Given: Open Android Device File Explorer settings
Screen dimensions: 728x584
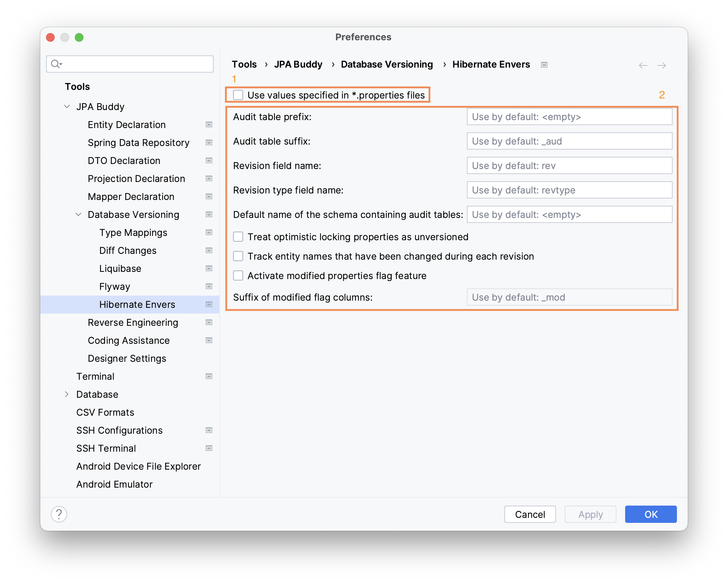Looking at the screenshot, I should click(138, 466).
